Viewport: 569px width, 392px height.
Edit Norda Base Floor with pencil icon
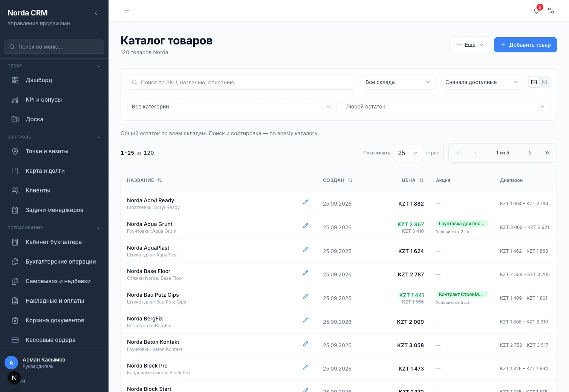306,273
